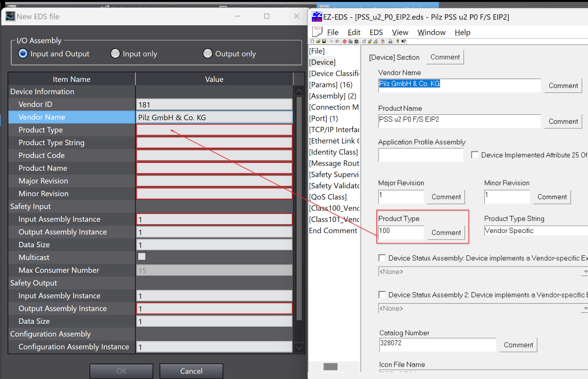Click the greyed Copy icon in EZ-EDS toolbar
Viewport: 588px width, 379px height.
click(331, 41)
